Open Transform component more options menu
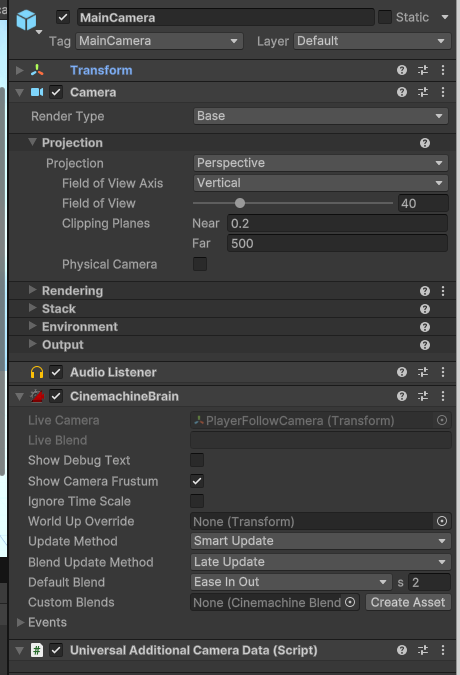460x675 pixels. (x=443, y=70)
